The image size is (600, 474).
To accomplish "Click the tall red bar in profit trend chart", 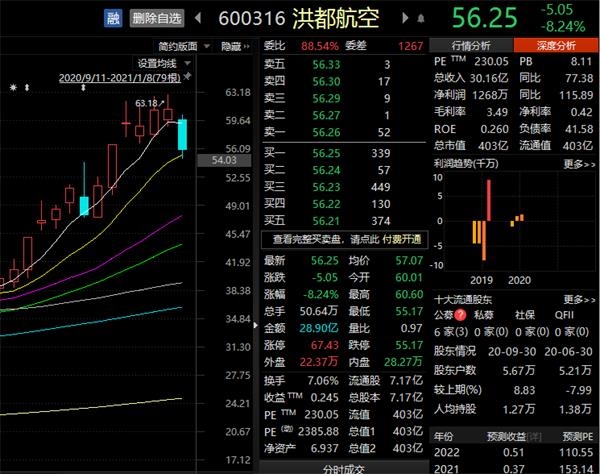I will 489,200.
